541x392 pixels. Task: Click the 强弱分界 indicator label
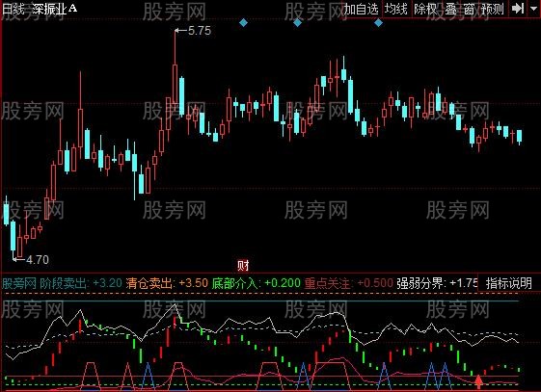(419, 283)
